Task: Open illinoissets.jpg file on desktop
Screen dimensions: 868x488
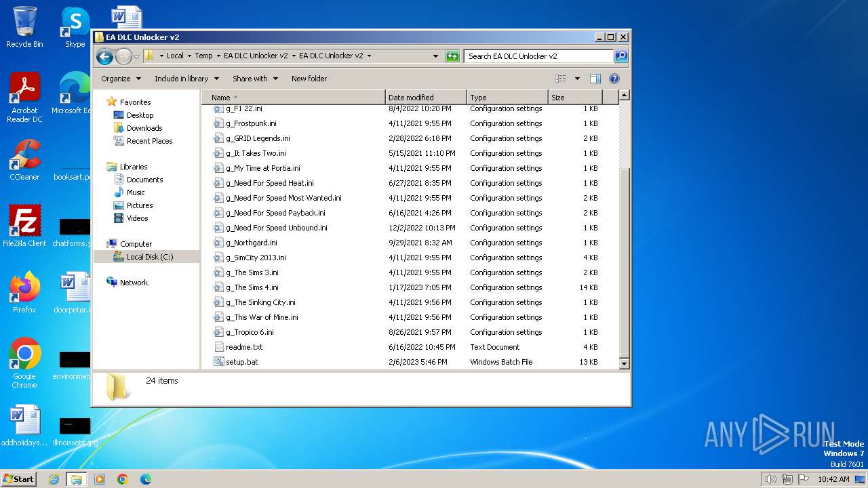Action: [x=75, y=432]
